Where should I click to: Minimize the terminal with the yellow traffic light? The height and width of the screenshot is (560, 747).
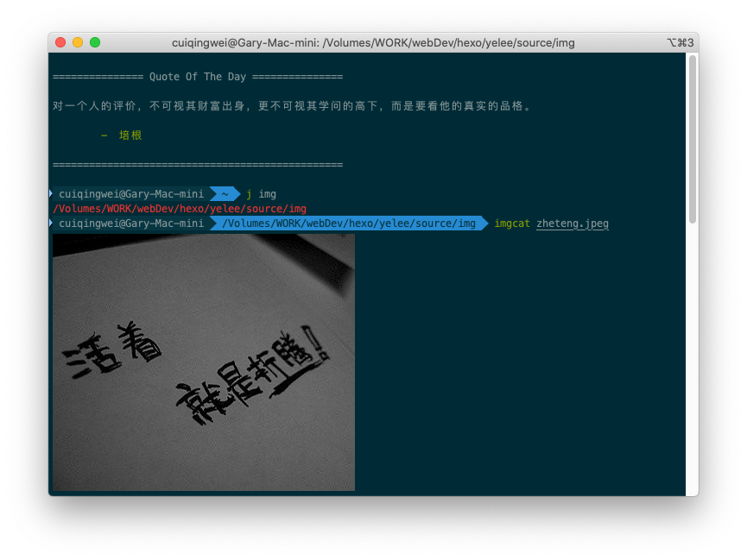pos(77,41)
